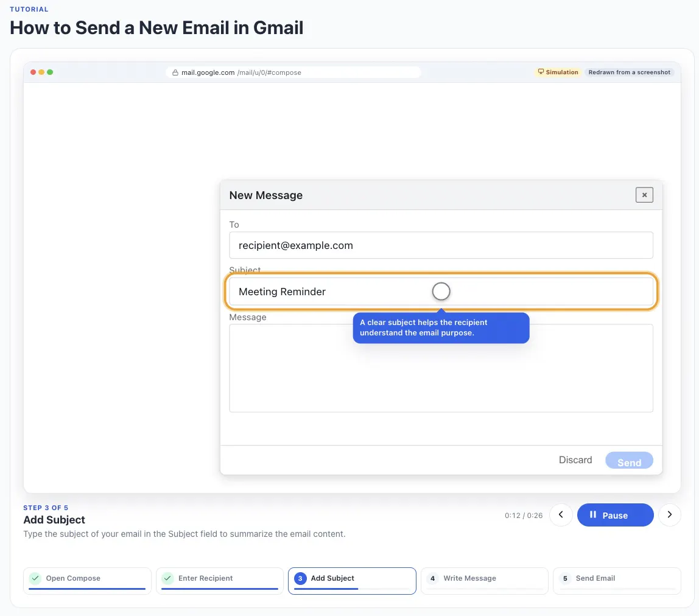The height and width of the screenshot is (616, 699).
Task: Open the Send Email step
Action: click(x=617, y=581)
